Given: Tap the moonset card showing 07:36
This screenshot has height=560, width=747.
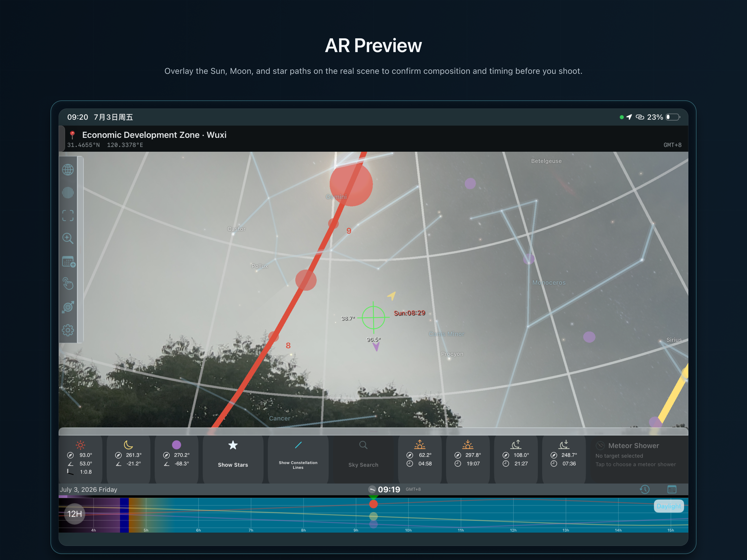Looking at the screenshot, I should point(564,459).
